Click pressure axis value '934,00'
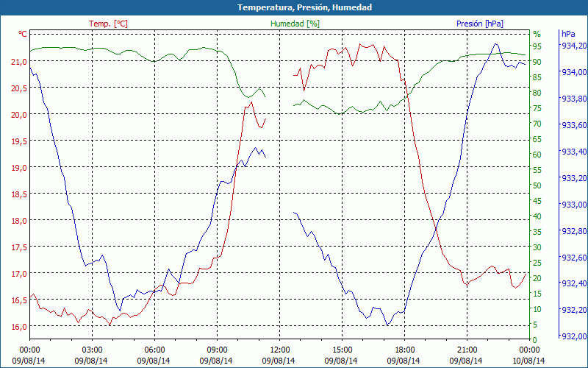Viewport: 588px width, 368px height. pos(573,72)
